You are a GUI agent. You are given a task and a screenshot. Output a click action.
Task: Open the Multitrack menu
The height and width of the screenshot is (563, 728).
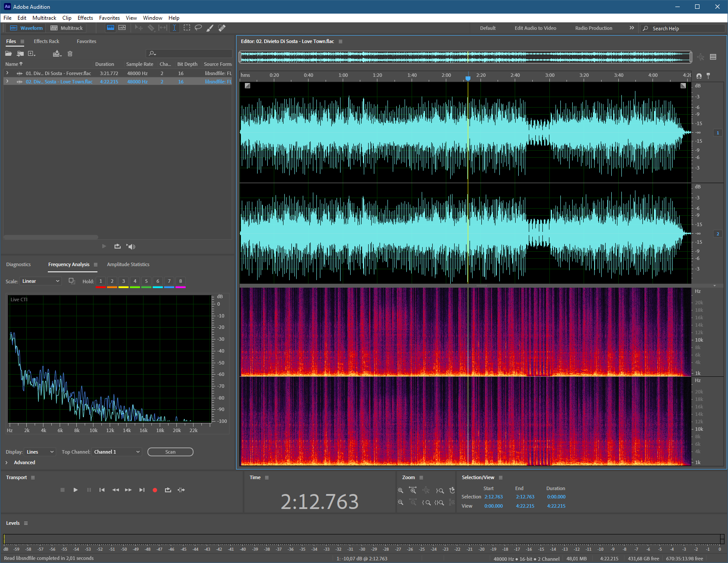tap(44, 18)
